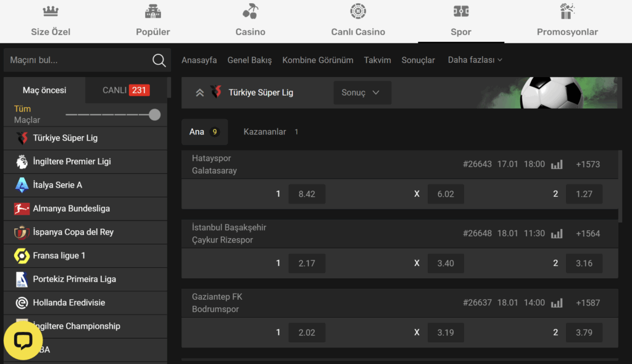The image size is (632, 364).
Task: Open the Canlı Casino roulette icon
Action: [x=358, y=11]
